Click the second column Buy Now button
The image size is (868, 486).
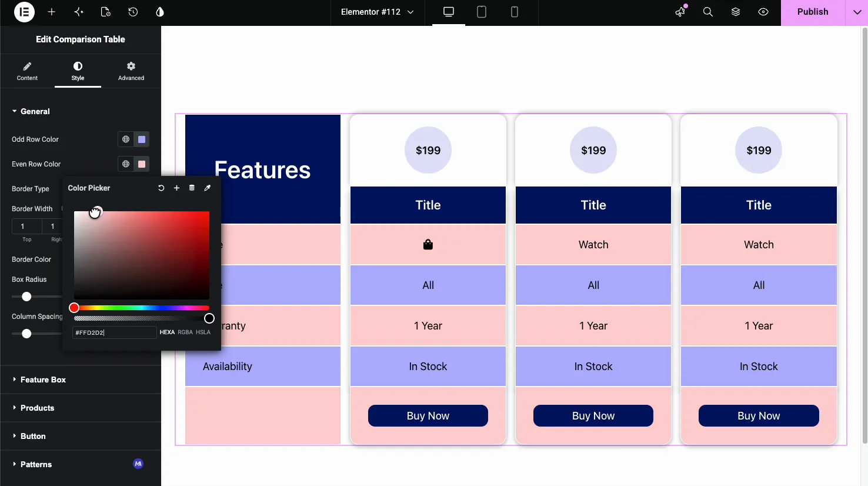593,416
